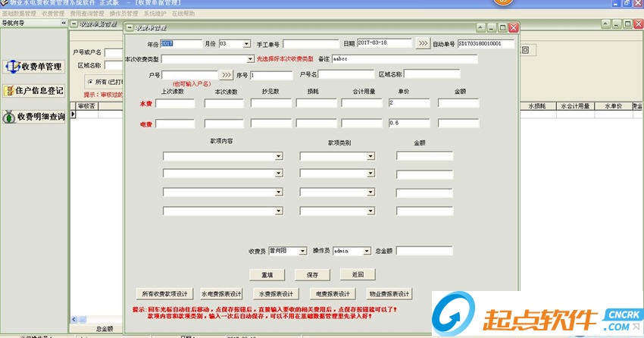Open the first 款项类别 dropdown
The image size is (644, 338).
coord(370,156)
